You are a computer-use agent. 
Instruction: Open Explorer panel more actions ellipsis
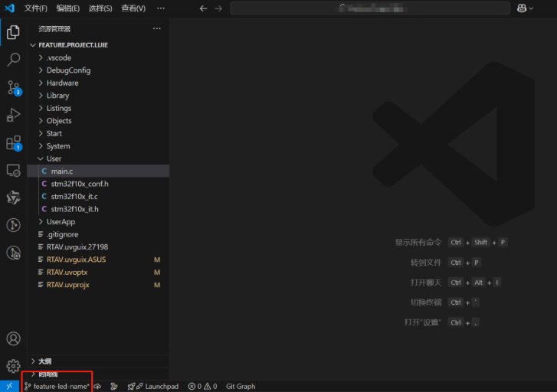156,29
